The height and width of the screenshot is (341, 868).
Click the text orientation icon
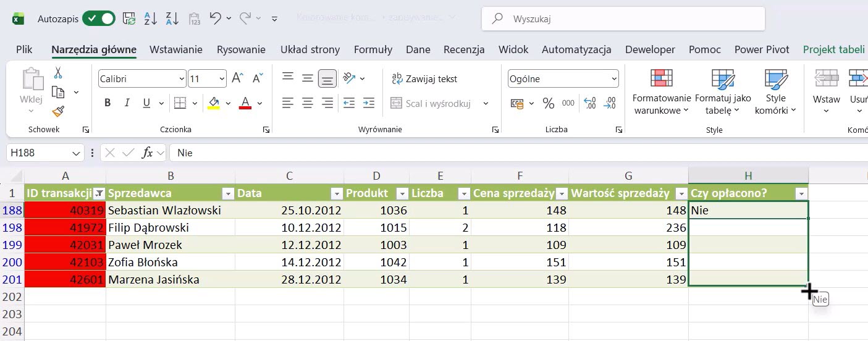click(x=349, y=78)
